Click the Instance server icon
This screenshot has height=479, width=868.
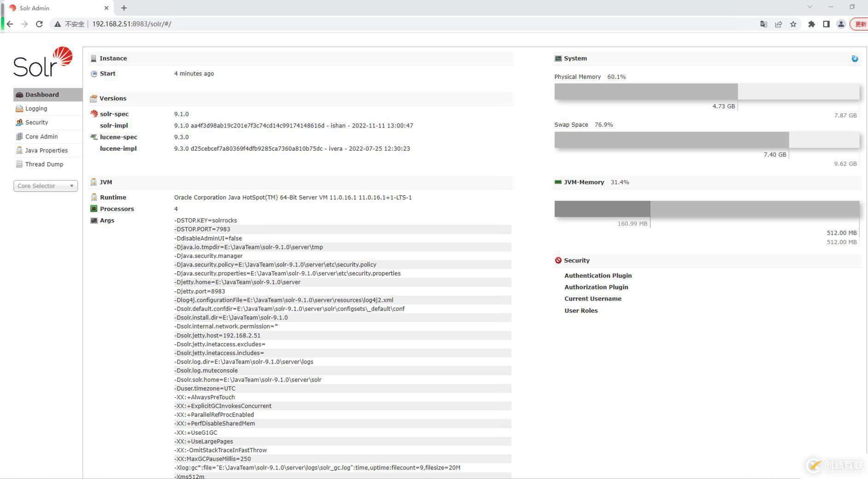pos(94,58)
